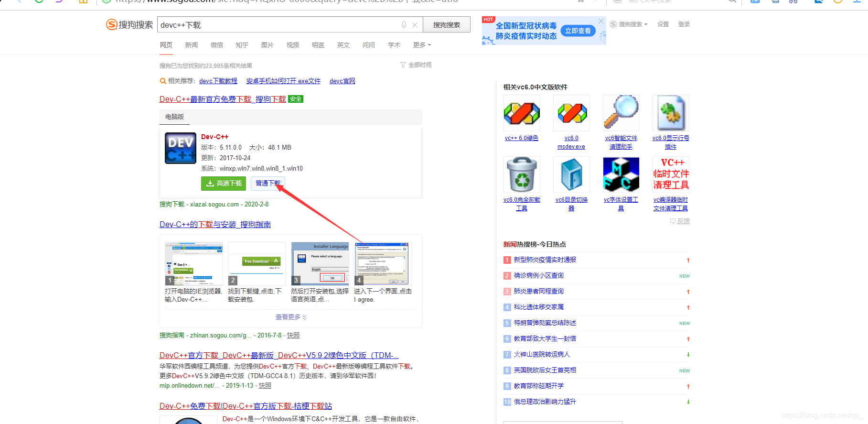Click the vc6.0显示行号插件 icon
The width and height of the screenshot is (868, 424).
pos(671,113)
